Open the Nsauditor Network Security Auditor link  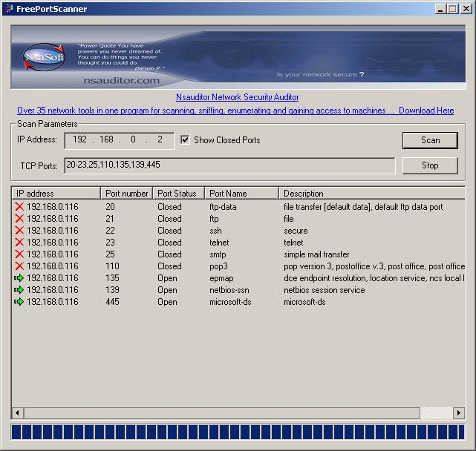pos(238,97)
